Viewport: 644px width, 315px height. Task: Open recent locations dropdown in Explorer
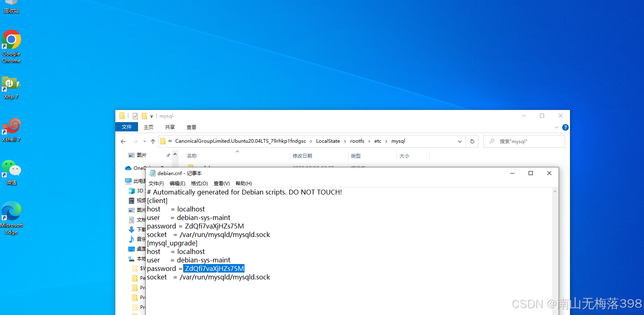pyautogui.click(x=145, y=142)
